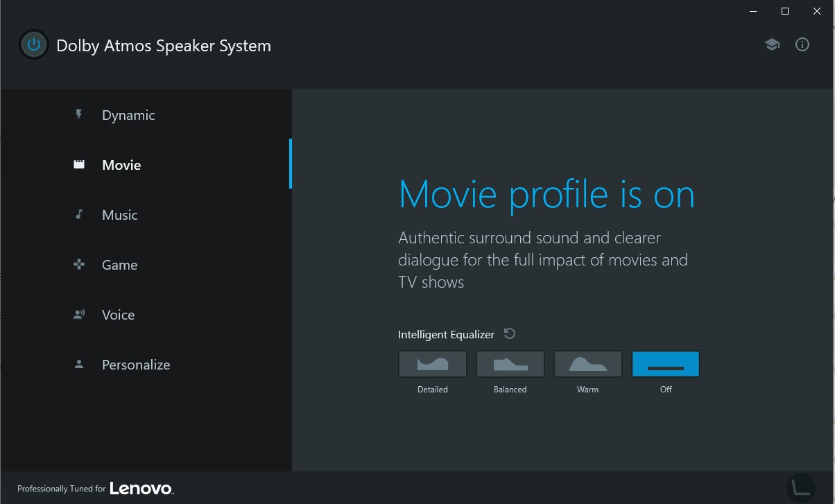Click the Voice speaking-person icon
Screen dimensions: 835x504
tap(79, 314)
